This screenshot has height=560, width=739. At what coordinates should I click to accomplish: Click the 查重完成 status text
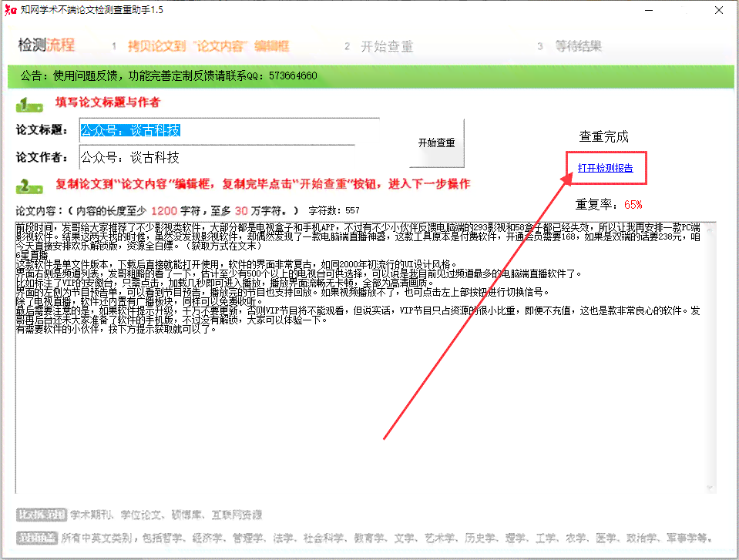coord(603,136)
